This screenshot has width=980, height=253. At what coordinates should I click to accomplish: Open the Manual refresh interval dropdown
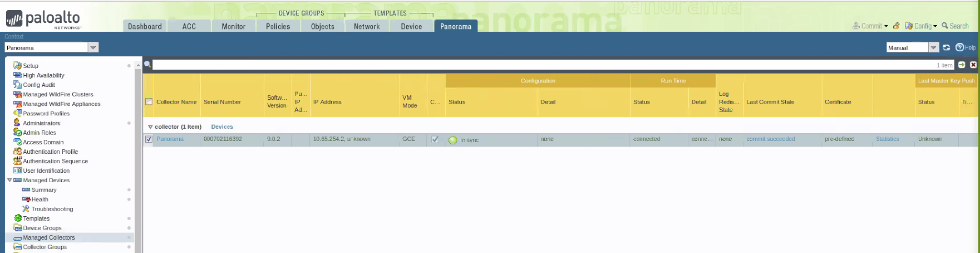(934, 47)
